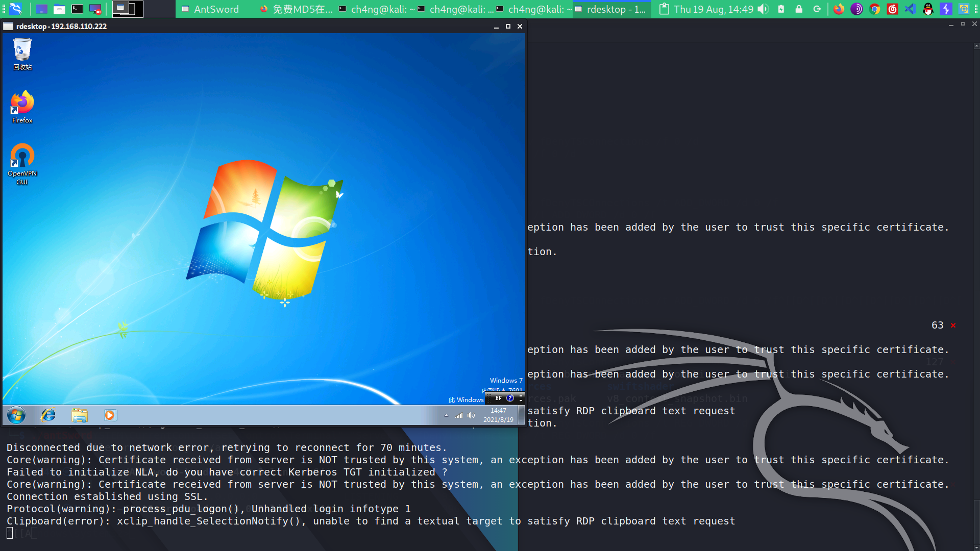The image size is (980, 551).
Task: Show hidden icons in Windows tray
Action: (446, 415)
